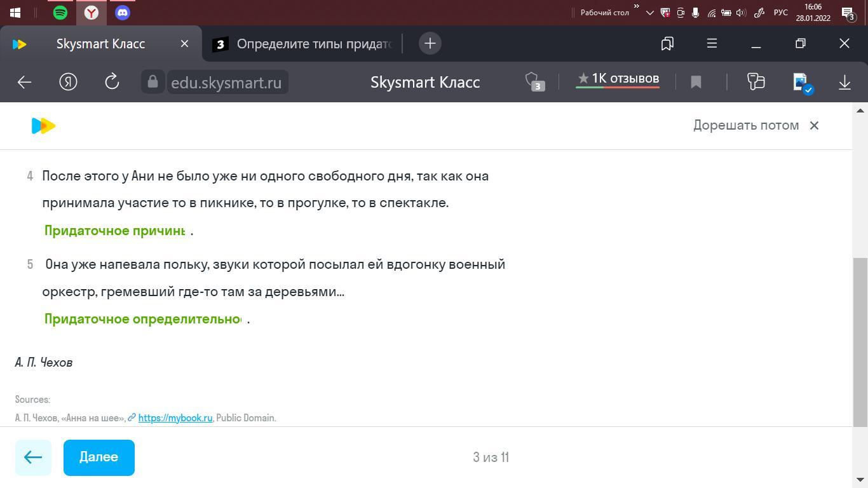
Task: Go back to the previous page
Action: 24,82
